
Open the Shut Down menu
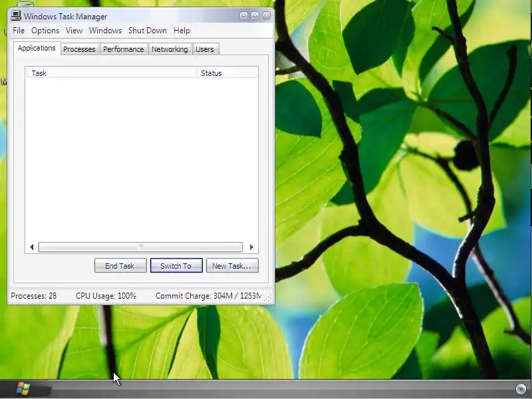(147, 31)
